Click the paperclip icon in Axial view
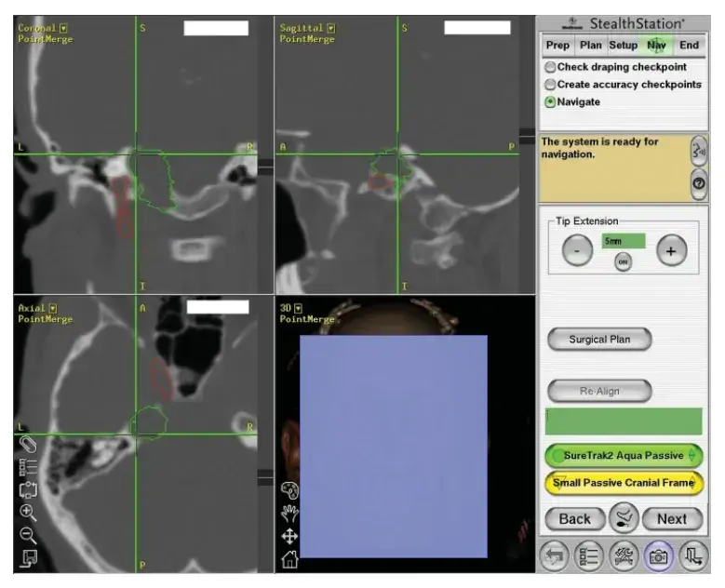 (x=28, y=445)
